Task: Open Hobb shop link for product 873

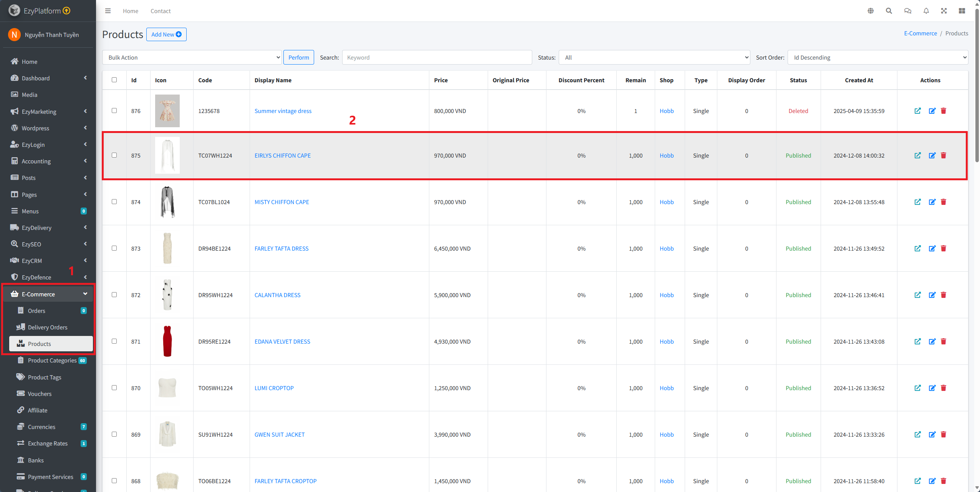Action: pyautogui.click(x=667, y=248)
